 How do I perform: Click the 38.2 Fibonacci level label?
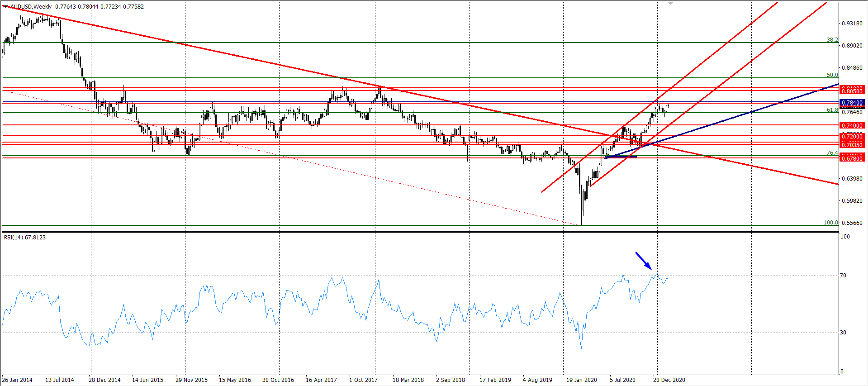pyautogui.click(x=832, y=40)
